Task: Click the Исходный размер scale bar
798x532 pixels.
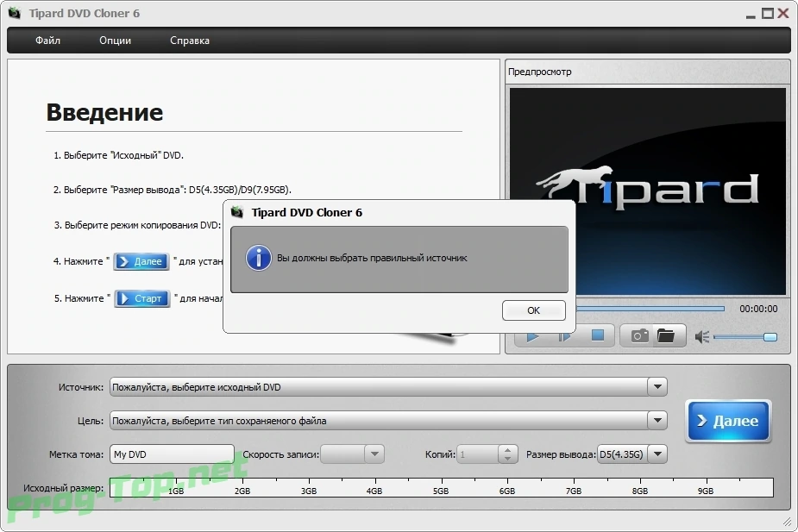Action: 441,487
